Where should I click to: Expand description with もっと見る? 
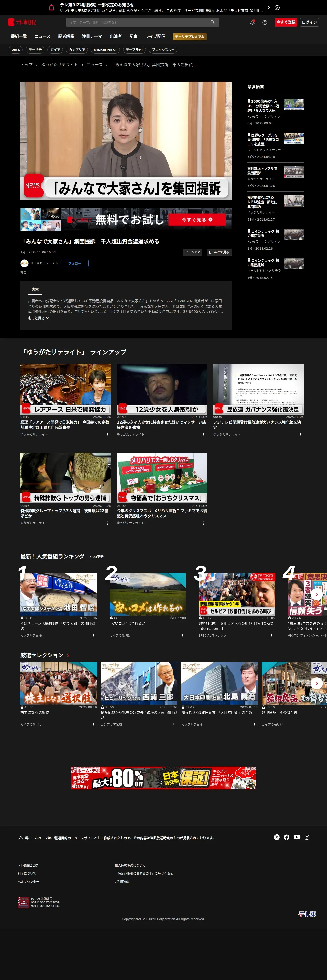(38, 318)
